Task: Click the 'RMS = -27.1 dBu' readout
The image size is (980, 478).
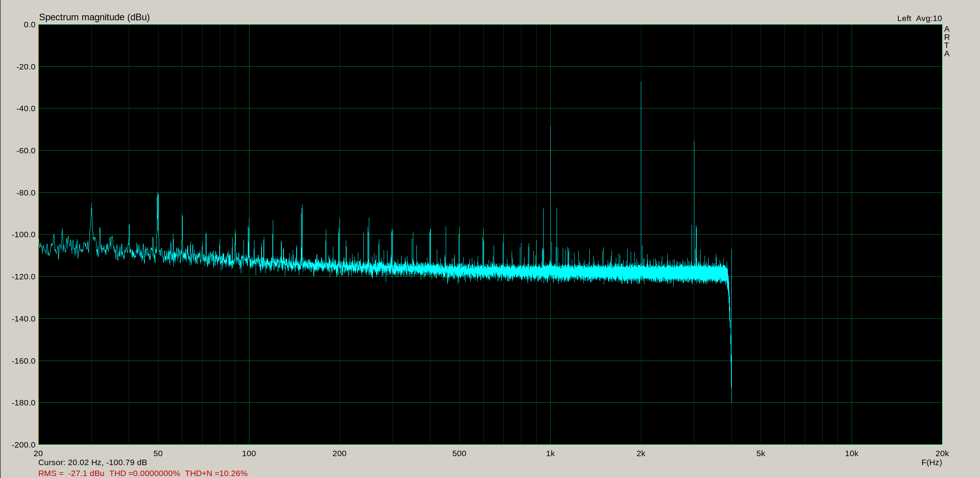Action: point(71,473)
